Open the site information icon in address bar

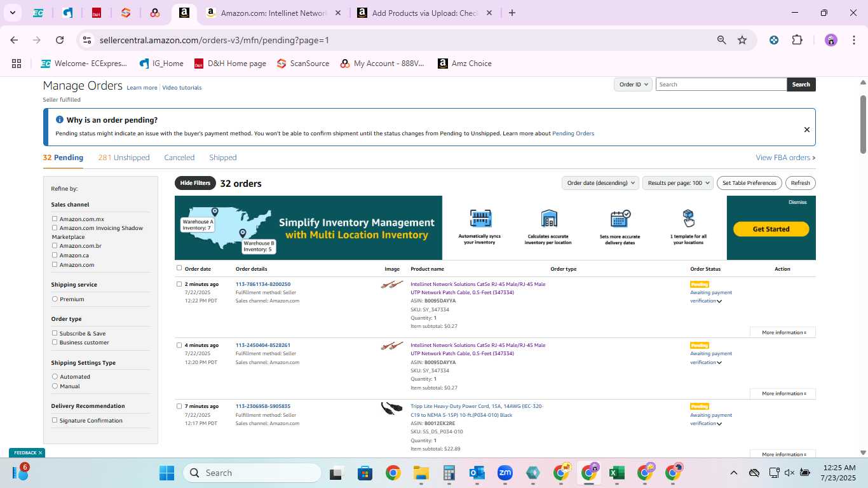(88, 40)
